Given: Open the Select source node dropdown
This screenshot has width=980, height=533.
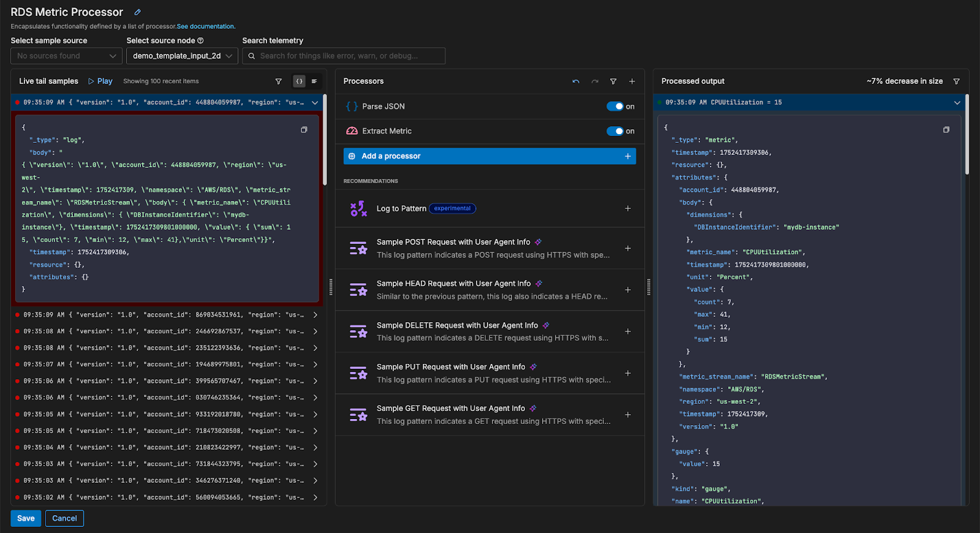Looking at the screenshot, I should point(182,56).
